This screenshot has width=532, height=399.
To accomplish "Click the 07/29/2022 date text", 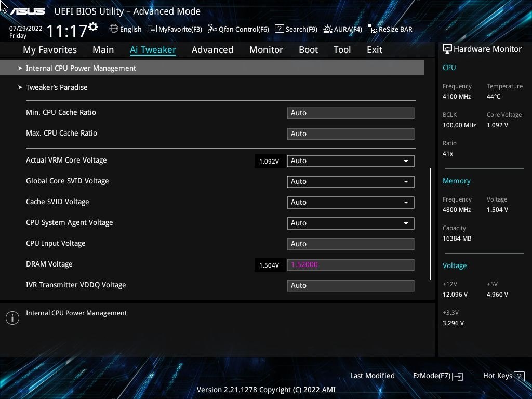I will click(x=26, y=29).
